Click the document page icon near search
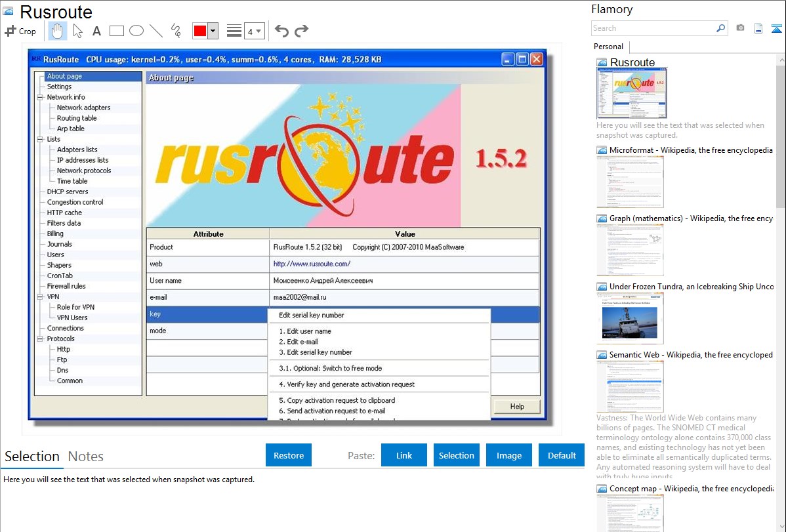The width and height of the screenshot is (786, 532). coord(758,28)
